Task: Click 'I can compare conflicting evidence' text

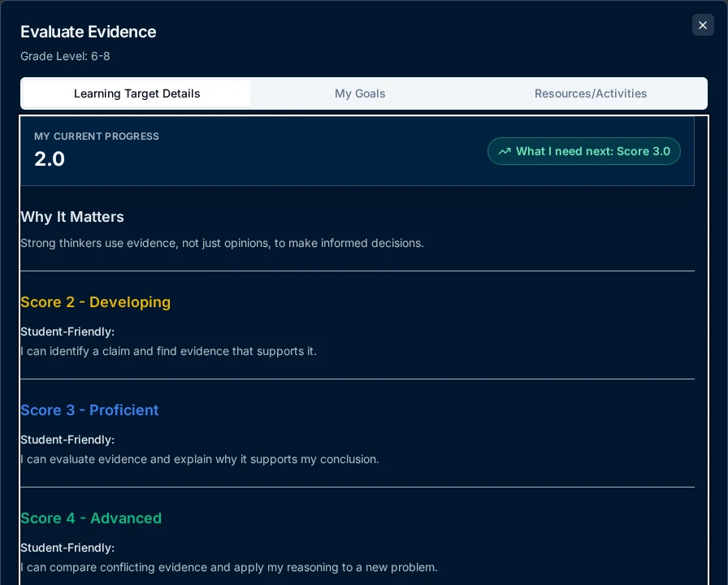Action: click(x=229, y=567)
